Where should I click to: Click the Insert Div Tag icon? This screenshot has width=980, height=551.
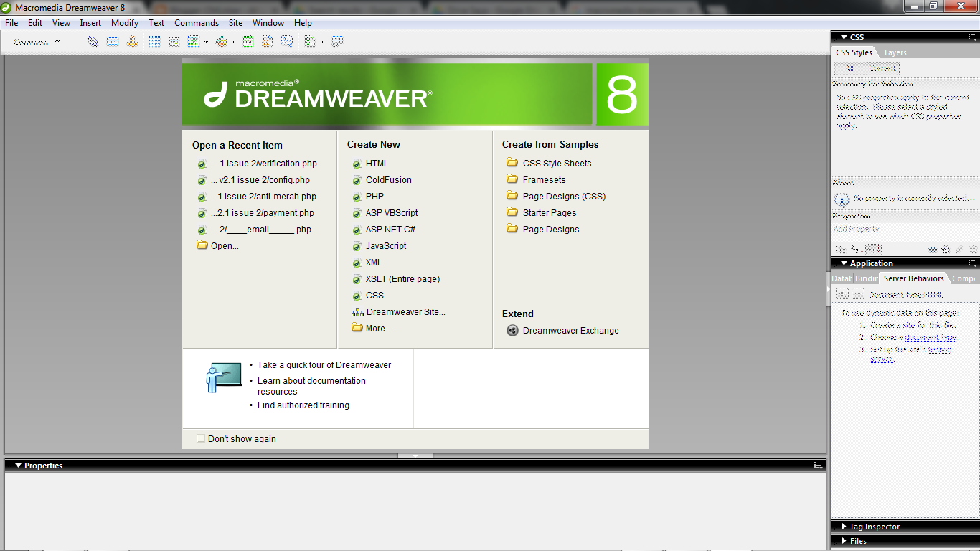(174, 42)
